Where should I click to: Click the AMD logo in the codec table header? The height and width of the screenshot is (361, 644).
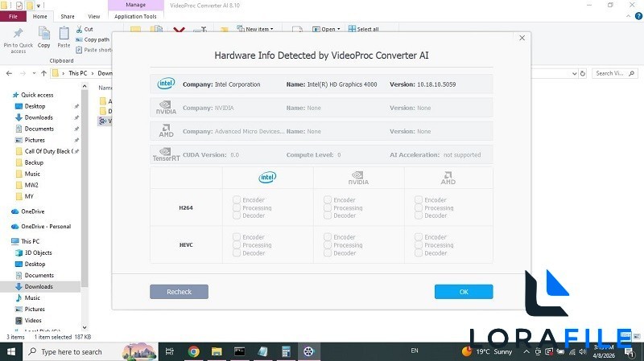(x=448, y=178)
